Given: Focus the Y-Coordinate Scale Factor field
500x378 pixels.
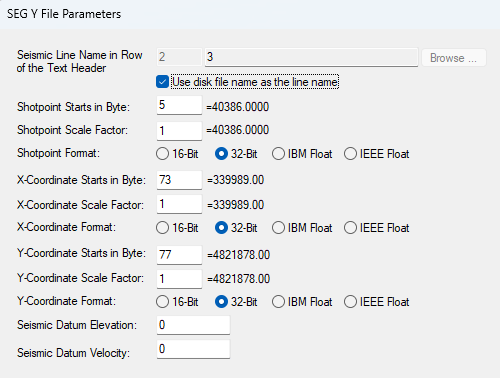Looking at the screenshot, I should 179,279.
